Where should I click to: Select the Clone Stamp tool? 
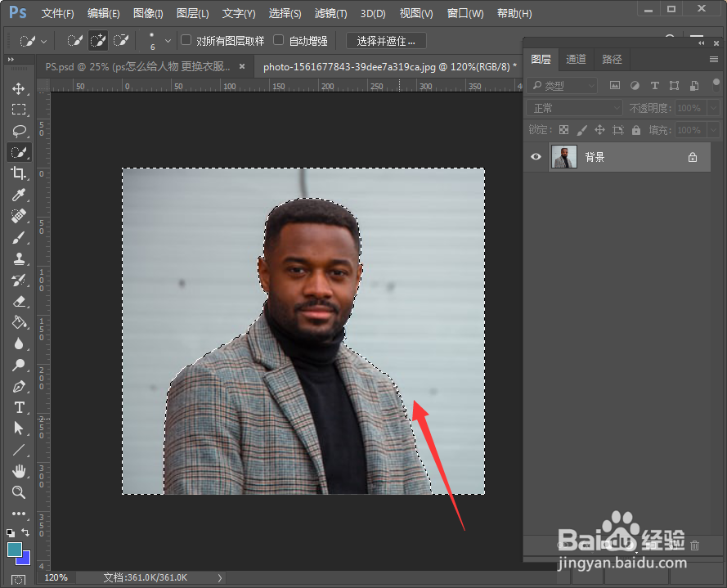coord(19,258)
